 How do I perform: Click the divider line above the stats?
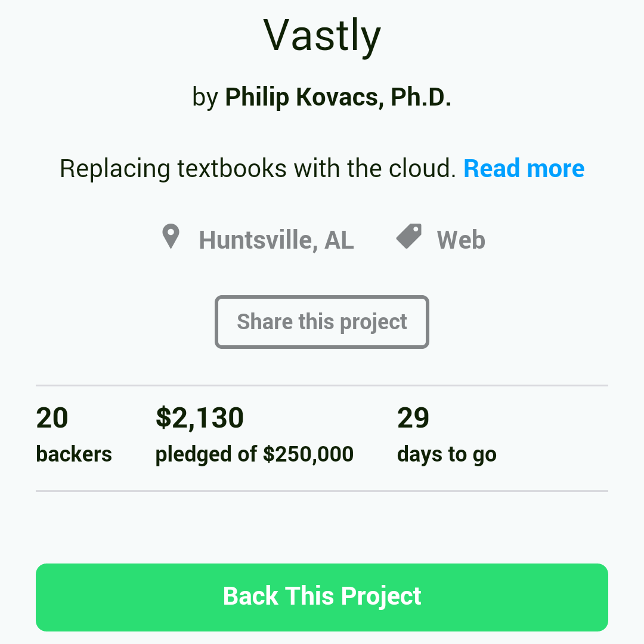pyautogui.click(x=322, y=386)
